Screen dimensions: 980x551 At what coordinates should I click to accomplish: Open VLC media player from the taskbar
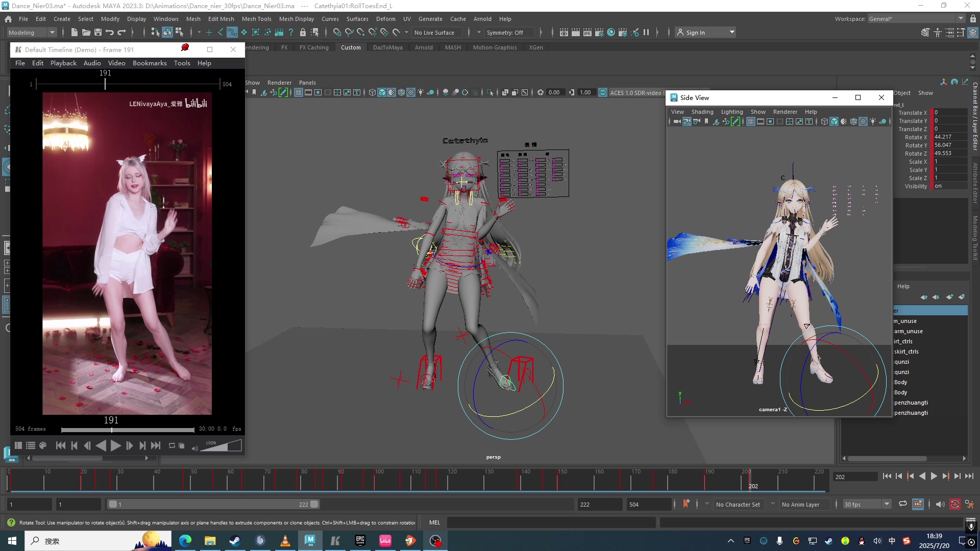point(285,541)
